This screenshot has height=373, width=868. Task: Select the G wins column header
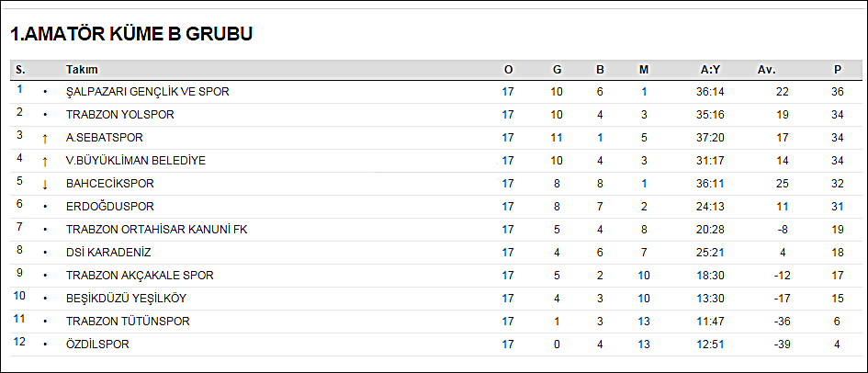point(557,71)
